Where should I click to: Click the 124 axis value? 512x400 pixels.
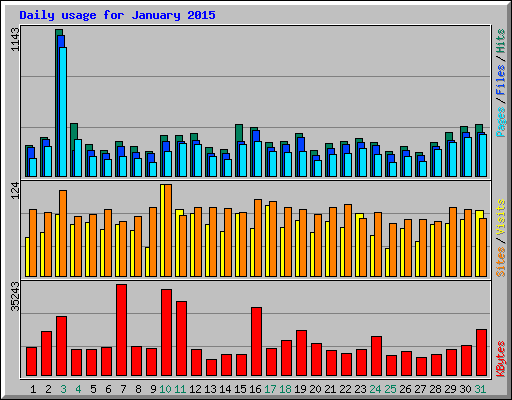pos(15,191)
